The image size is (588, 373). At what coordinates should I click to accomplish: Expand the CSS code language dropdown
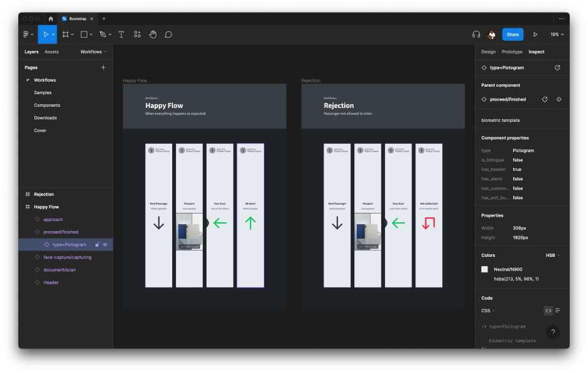click(x=488, y=311)
